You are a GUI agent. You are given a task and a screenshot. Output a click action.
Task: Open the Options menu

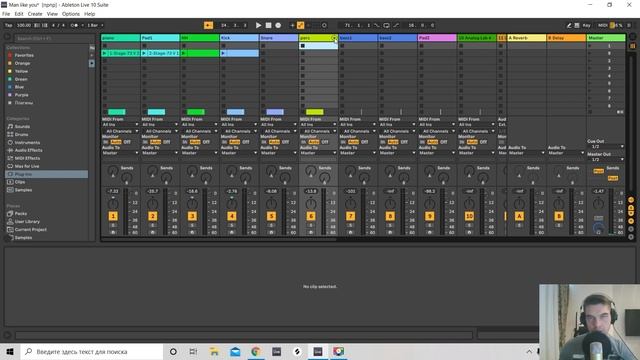click(x=71, y=14)
